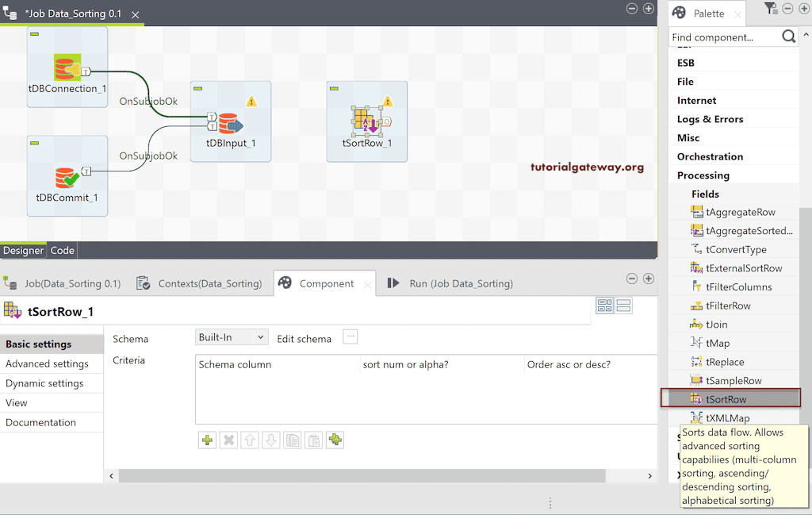Click the Find component search field
Screen dimensions: 812x515
724,37
